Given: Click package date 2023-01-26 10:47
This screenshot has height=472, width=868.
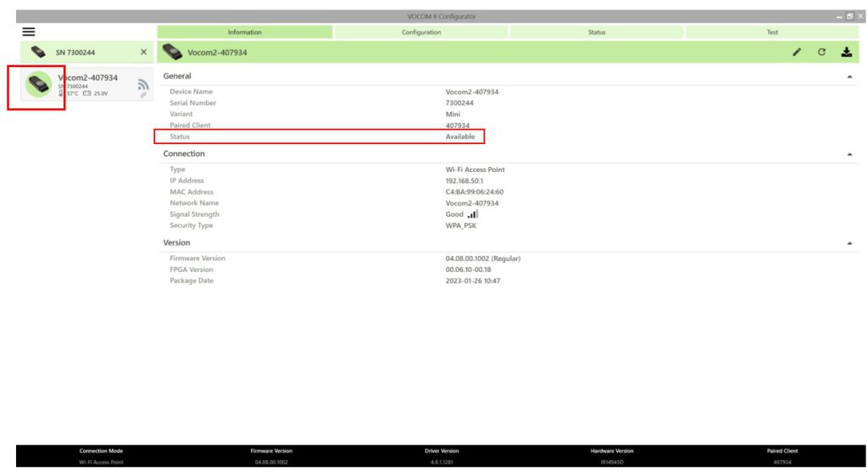Looking at the screenshot, I should click(473, 280).
